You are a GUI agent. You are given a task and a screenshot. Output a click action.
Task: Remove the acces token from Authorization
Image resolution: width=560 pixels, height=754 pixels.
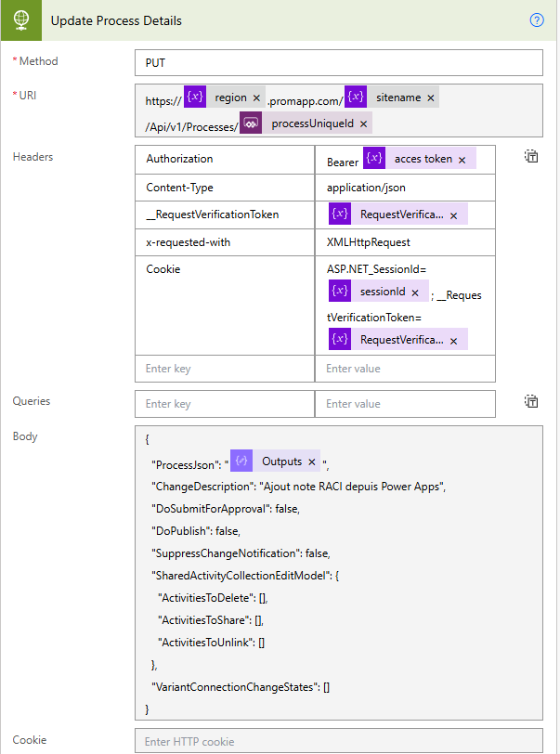tap(462, 160)
